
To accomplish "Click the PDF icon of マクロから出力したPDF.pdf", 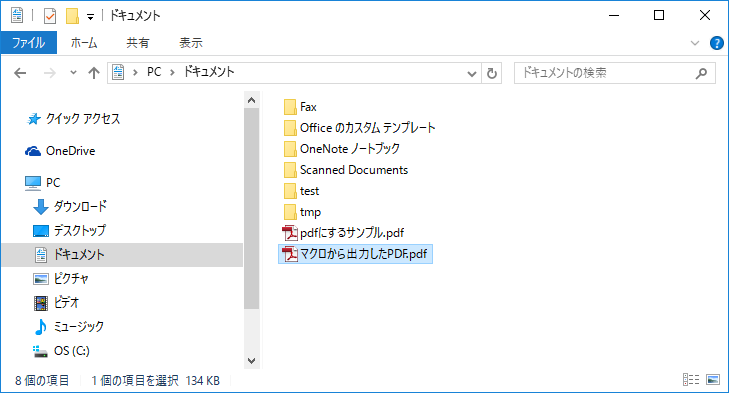I will (290, 254).
